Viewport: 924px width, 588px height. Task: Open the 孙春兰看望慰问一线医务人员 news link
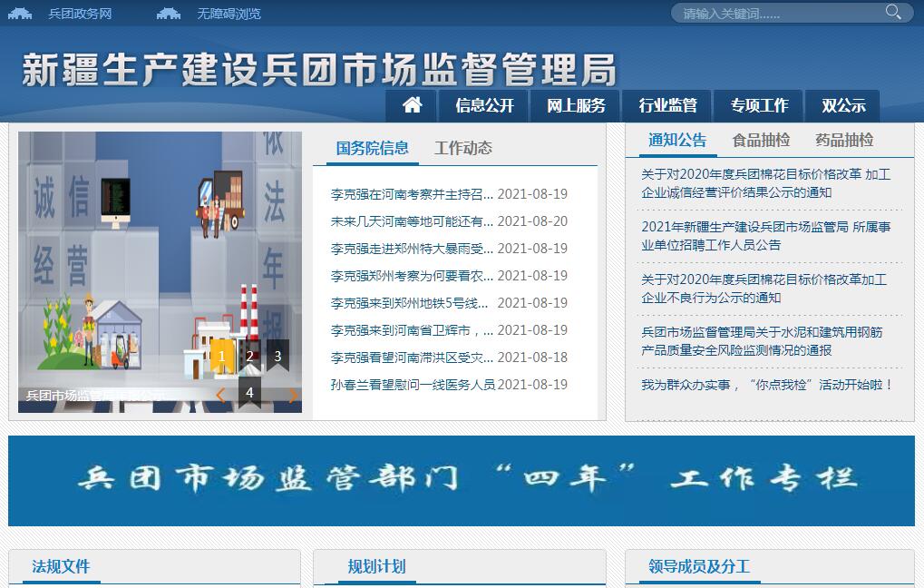[x=413, y=385]
